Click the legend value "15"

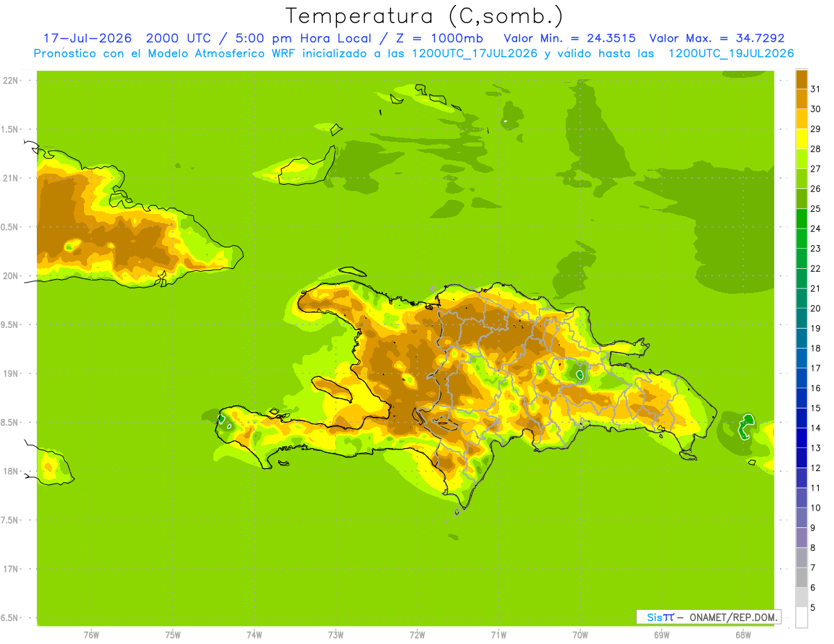click(817, 408)
